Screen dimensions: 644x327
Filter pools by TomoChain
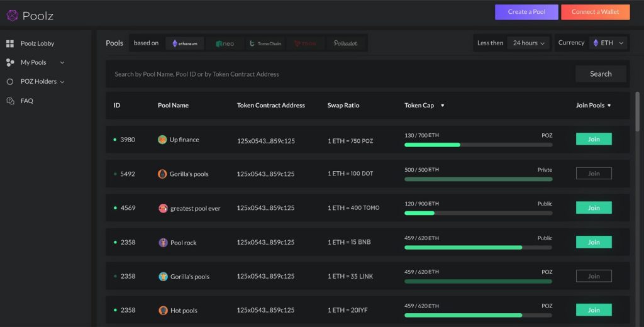coord(265,43)
